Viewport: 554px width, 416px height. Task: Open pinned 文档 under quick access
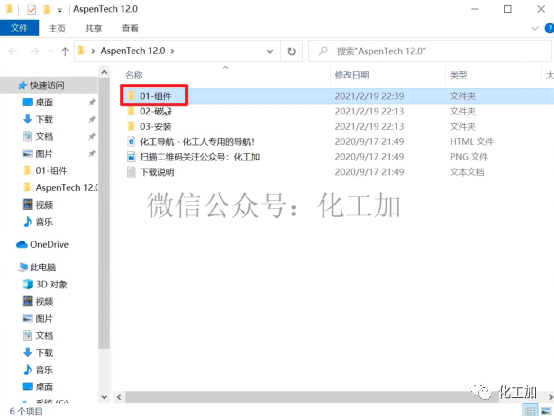point(44,136)
